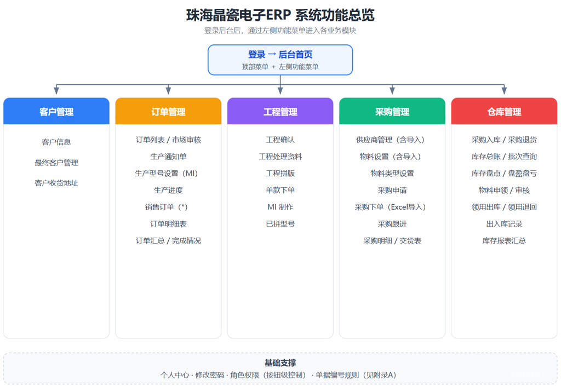Open 订单汇总 / 完成情况 item
Viewport: 561px width, 392px height.
point(168,241)
